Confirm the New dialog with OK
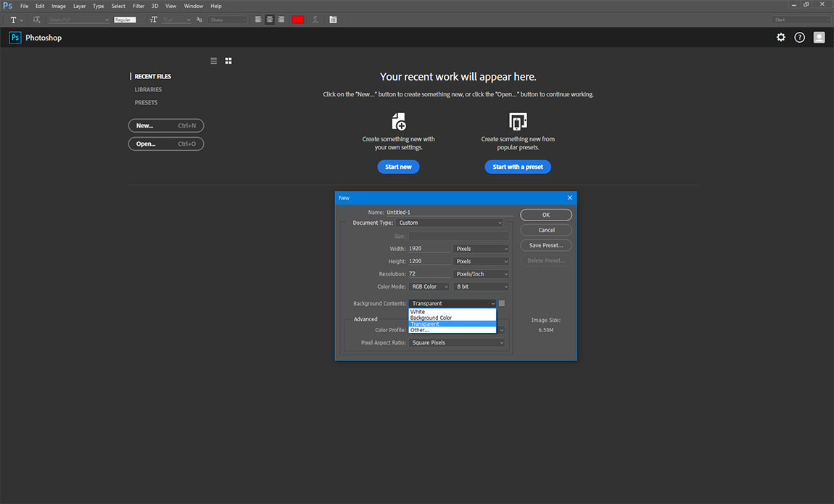This screenshot has height=504, width=834. 545,215
